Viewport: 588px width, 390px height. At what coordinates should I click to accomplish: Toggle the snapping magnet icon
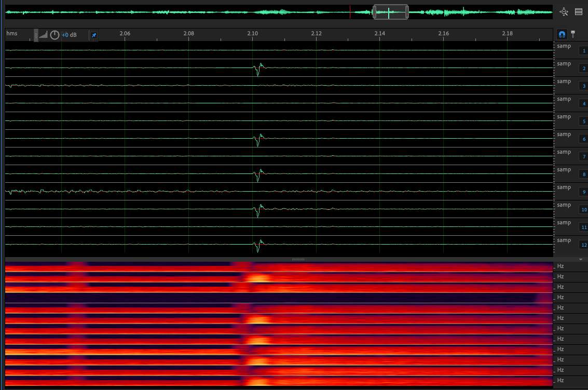pos(562,34)
